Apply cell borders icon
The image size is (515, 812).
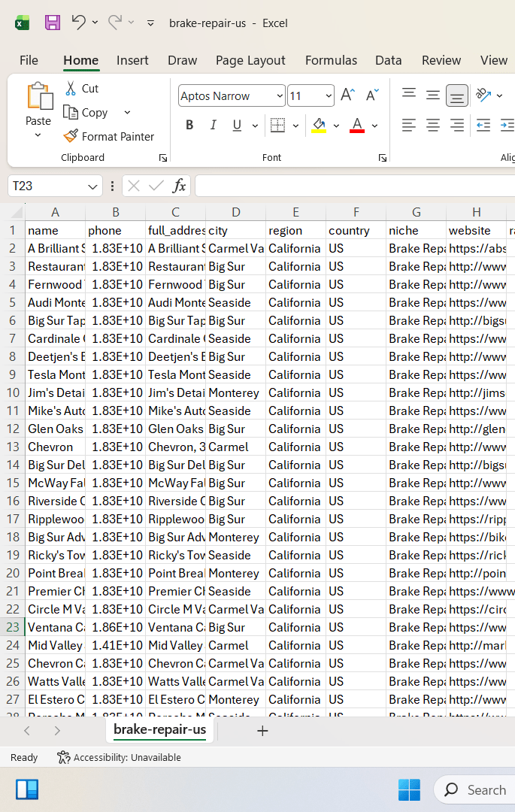pos(278,125)
